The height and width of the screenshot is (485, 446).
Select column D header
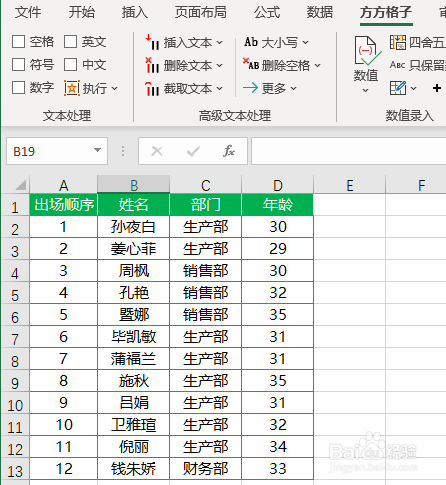tap(277, 185)
